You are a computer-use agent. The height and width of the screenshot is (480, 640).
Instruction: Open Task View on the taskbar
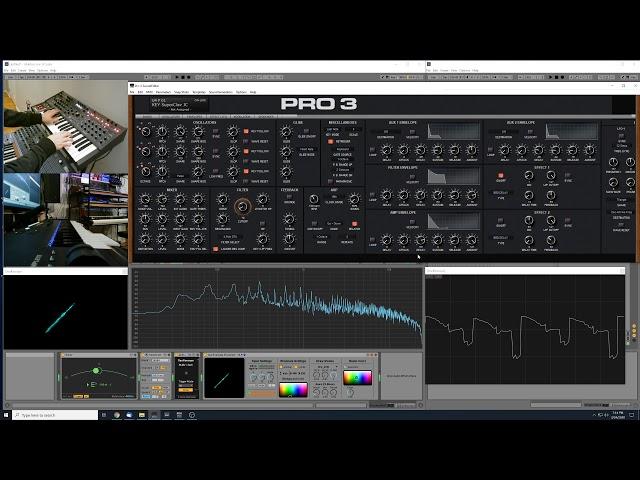coord(104,415)
